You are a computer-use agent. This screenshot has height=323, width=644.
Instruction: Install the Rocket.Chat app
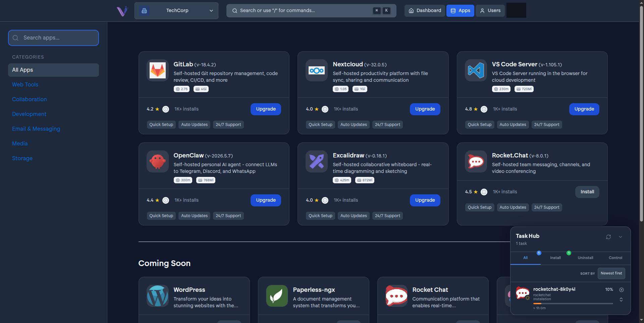click(587, 192)
